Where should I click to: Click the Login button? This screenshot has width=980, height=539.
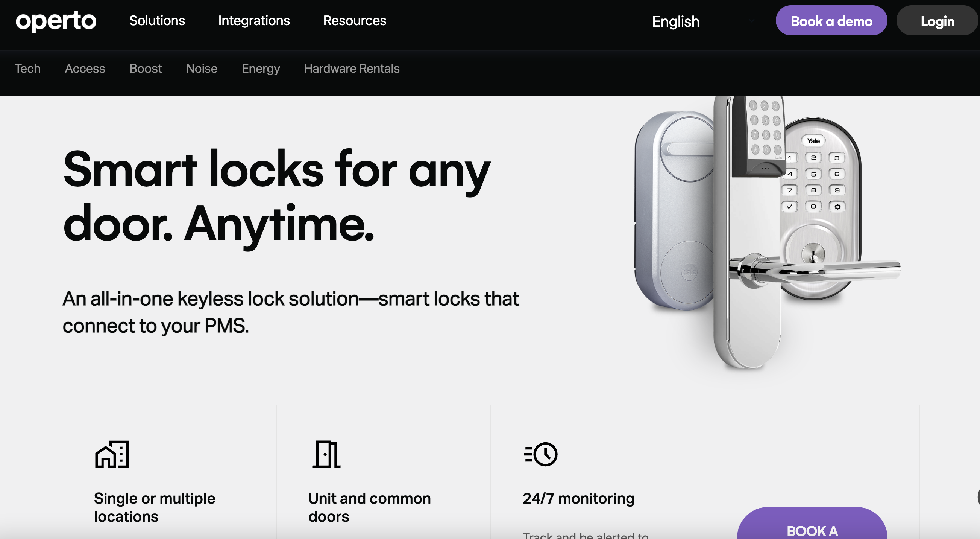click(938, 20)
